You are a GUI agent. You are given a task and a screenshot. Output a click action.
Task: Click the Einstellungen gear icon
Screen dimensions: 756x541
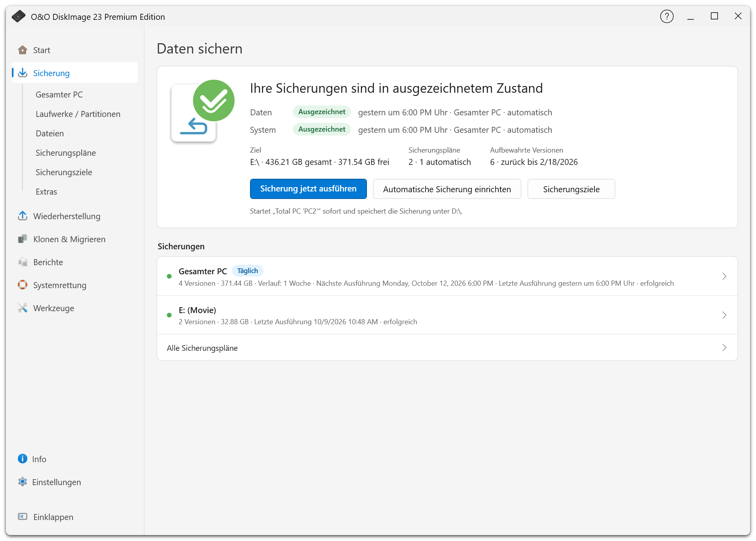click(x=23, y=482)
